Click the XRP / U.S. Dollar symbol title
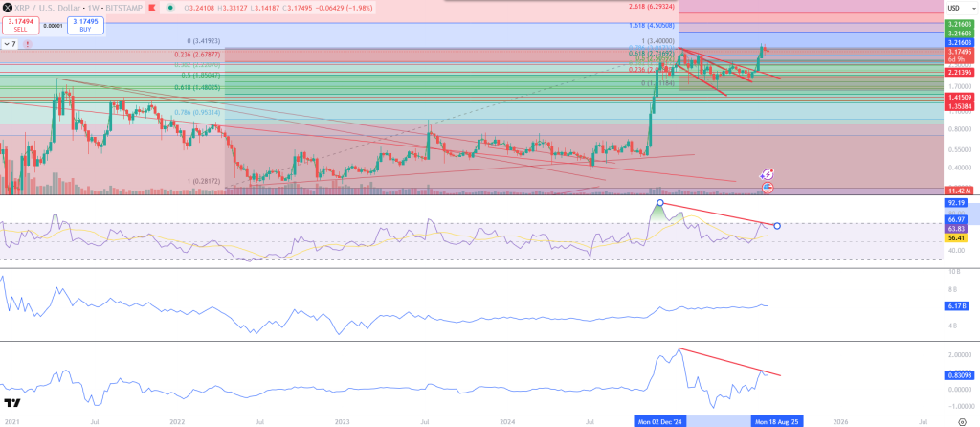This screenshot has width=980, height=427. (x=46, y=8)
